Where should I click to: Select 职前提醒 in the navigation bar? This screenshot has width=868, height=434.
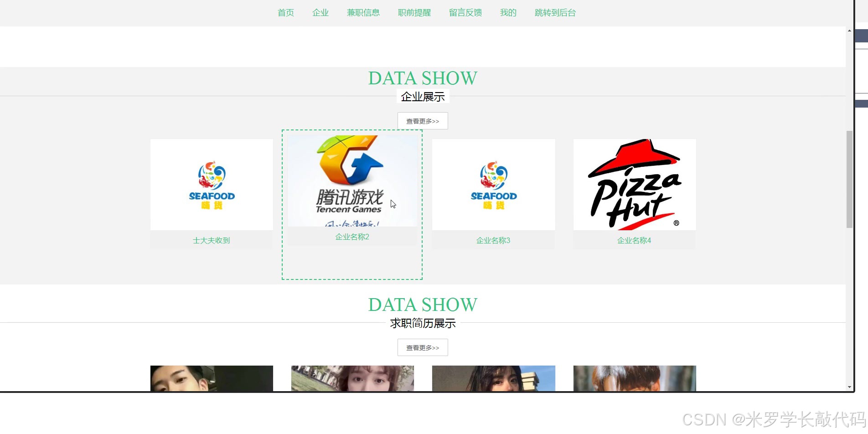[x=414, y=13]
